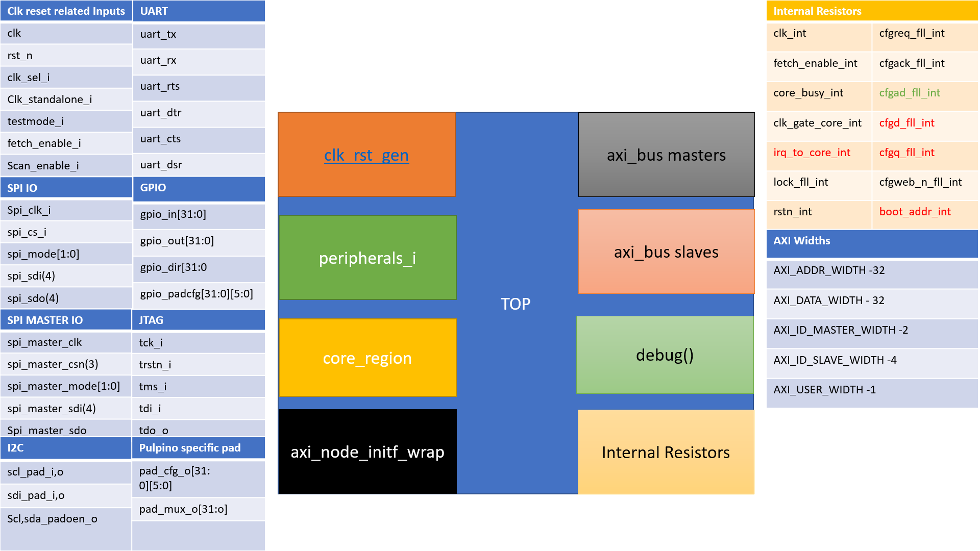Click the axi_bus masters block
980x551 pixels.
(x=666, y=154)
